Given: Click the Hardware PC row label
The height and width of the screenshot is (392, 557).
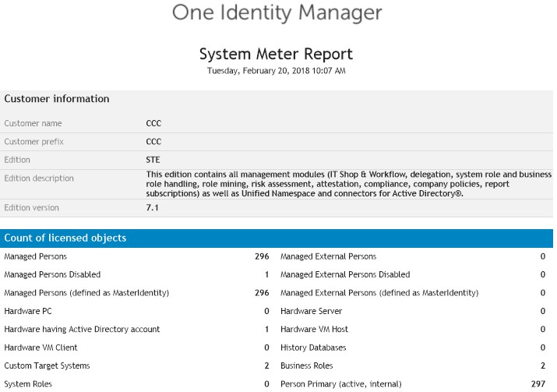Looking at the screenshot, I should click(28, 311).
